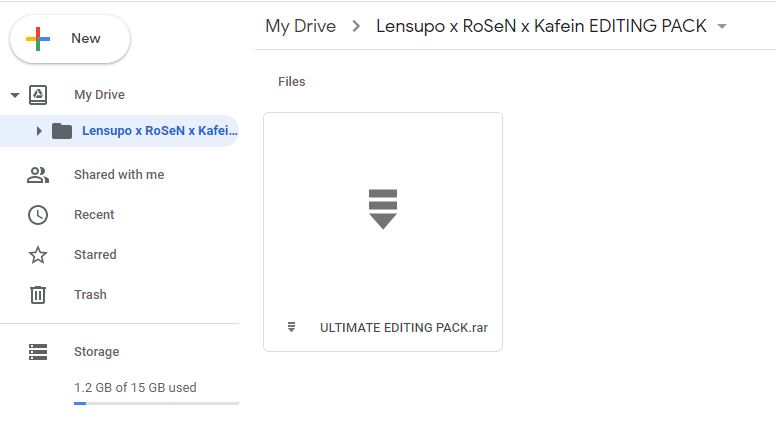Go to the Recent section
This screenshot has height=425, width=776.
point(94,215)
